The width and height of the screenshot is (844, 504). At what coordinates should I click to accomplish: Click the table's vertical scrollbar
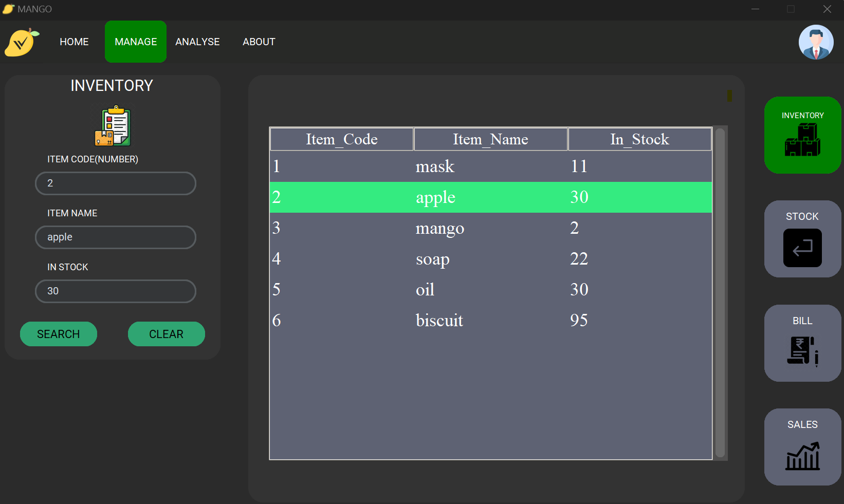pyautogui.click(x=722, y=293)
